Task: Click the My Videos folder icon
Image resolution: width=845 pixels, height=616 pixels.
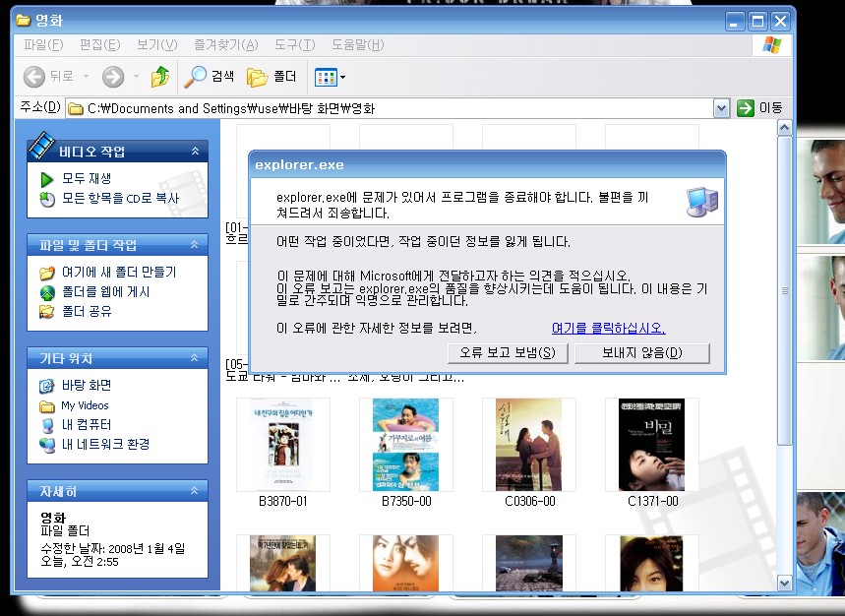Action: [47, 405]
